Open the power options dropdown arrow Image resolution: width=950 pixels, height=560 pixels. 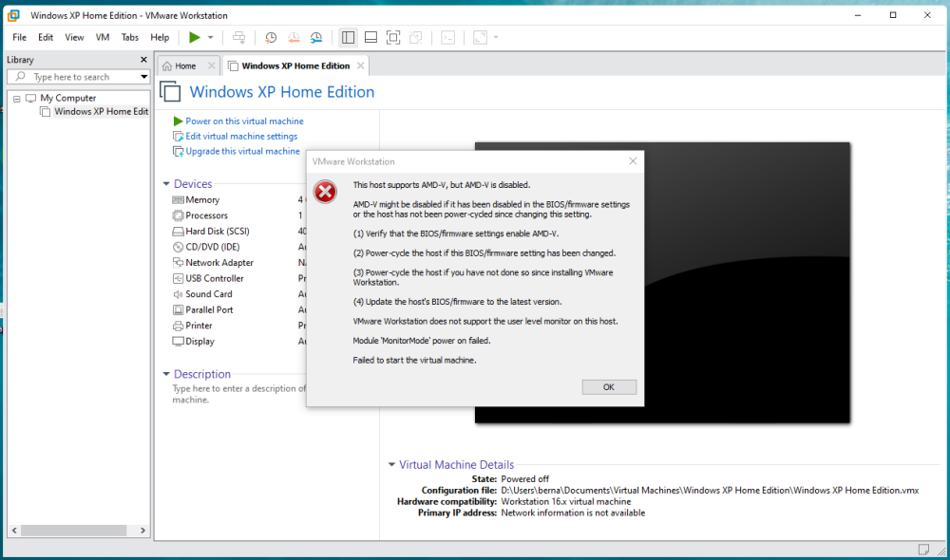click(211, 37)
